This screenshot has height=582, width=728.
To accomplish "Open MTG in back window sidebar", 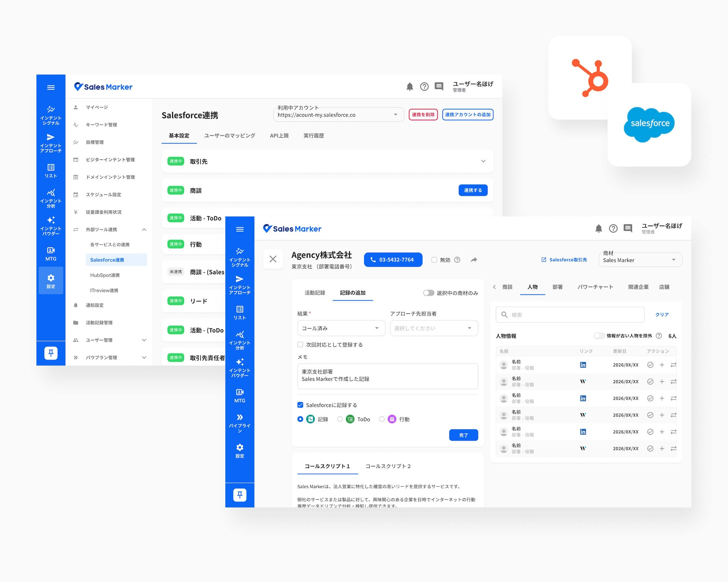I will click(x=51, y=253).
